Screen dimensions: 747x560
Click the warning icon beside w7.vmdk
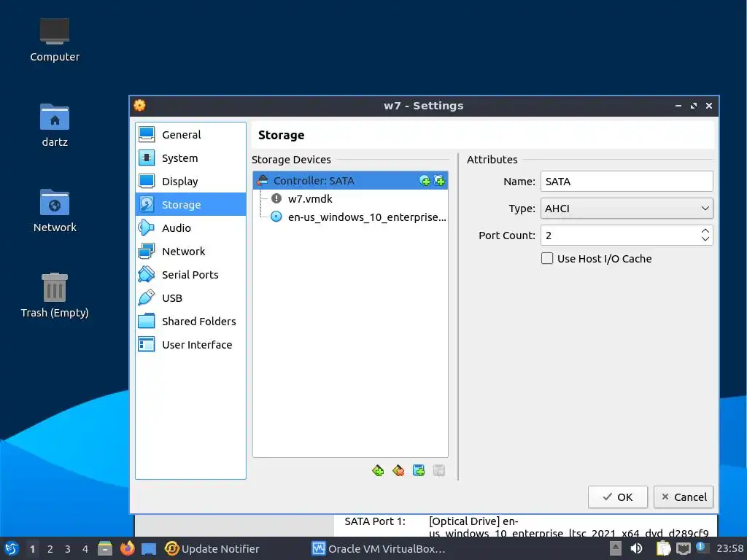pos(276,198)
